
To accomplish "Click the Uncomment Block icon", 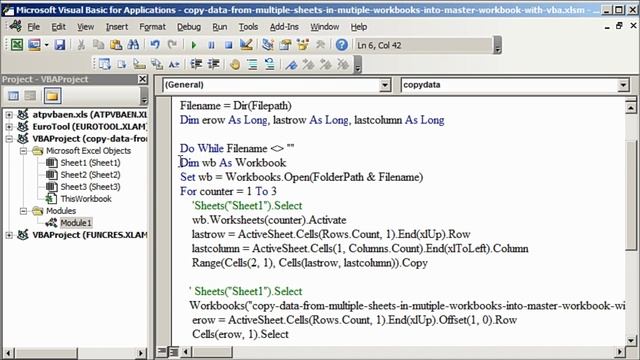I will (x=269, y=64).
